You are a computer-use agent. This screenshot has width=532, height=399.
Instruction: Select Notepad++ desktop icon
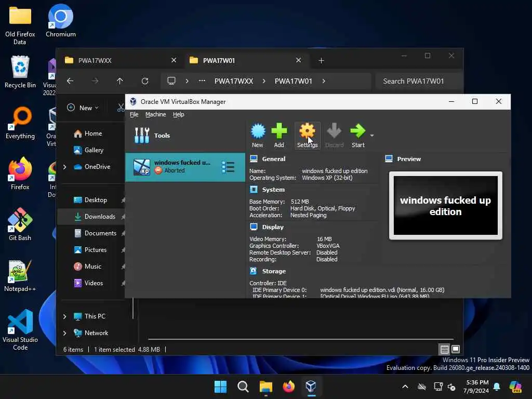(20, 275)
